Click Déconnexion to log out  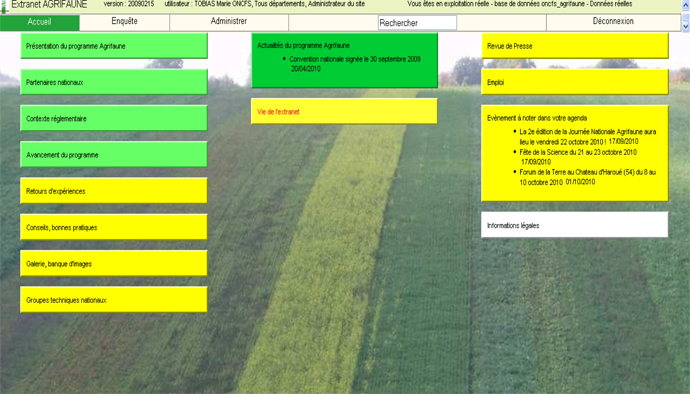coord(613,22)
